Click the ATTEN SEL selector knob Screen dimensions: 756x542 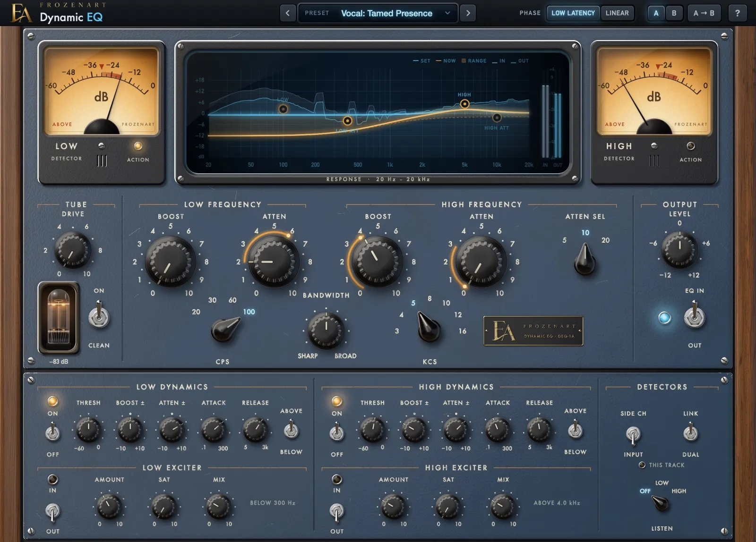coord(584,259)
